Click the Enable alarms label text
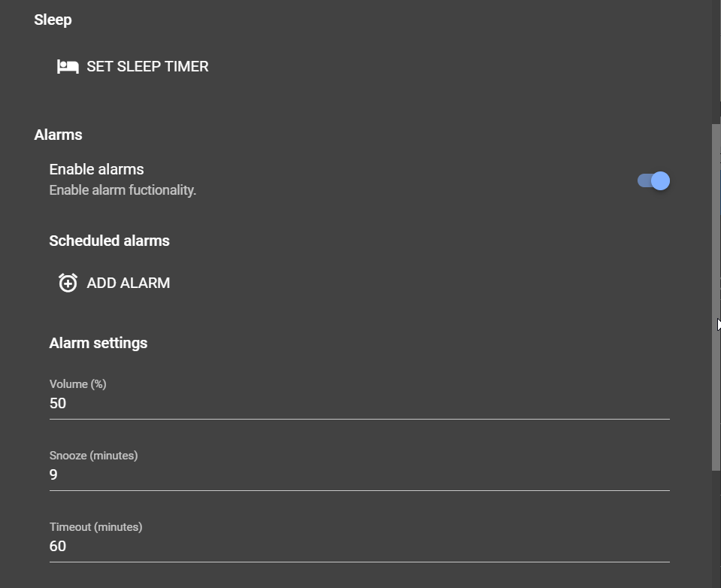 [96, 170]
